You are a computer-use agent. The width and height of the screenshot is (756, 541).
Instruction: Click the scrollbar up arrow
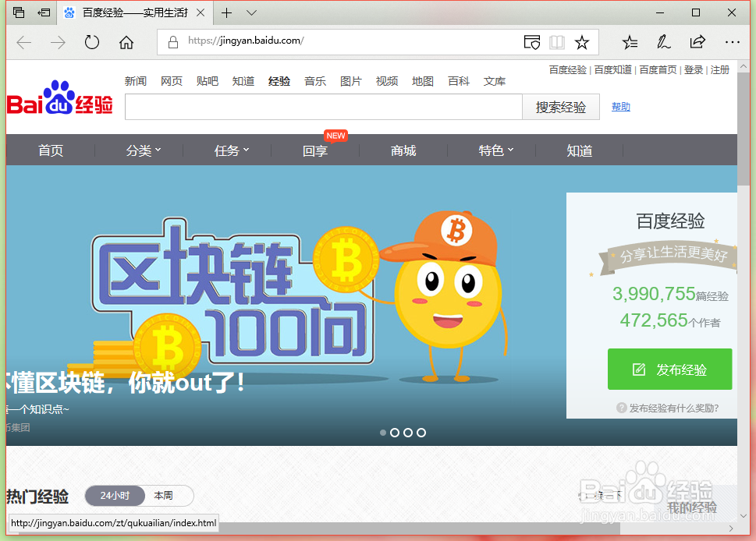744,66
